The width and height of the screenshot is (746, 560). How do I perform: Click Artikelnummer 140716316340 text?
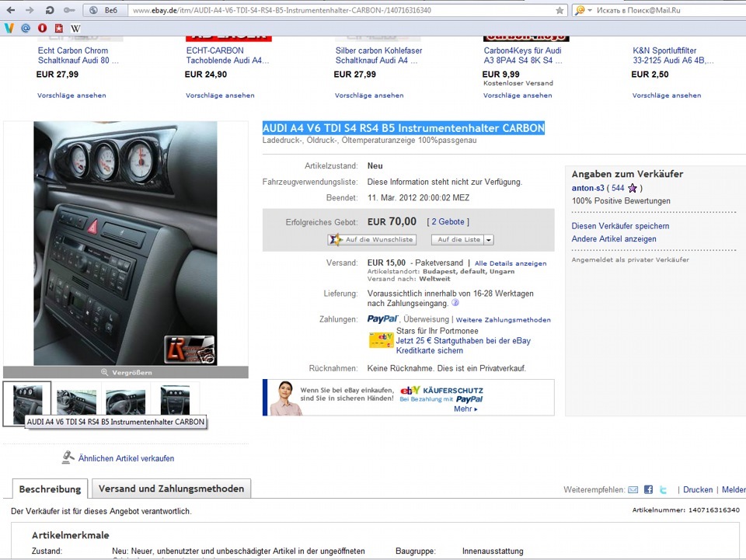(685, 510)
